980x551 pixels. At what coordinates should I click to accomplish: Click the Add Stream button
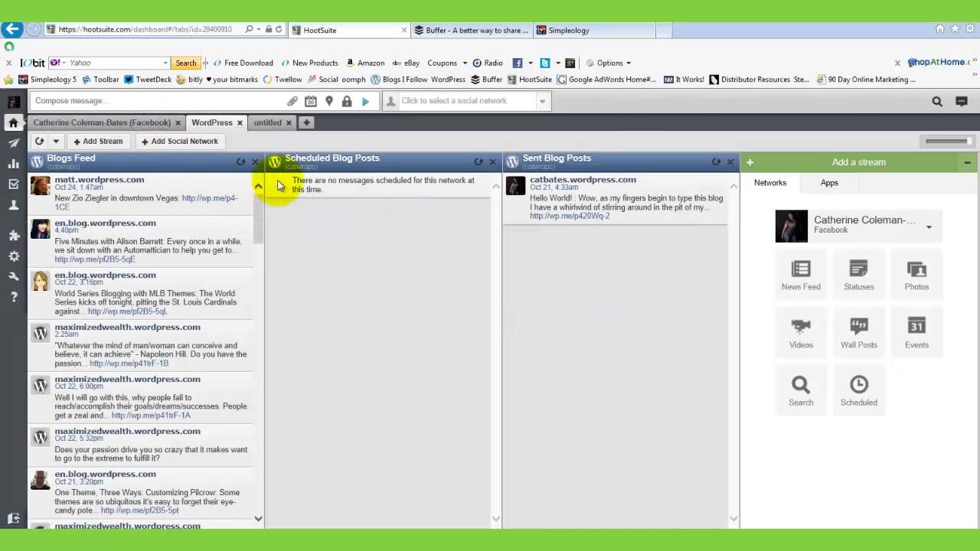tap(98, 141)
